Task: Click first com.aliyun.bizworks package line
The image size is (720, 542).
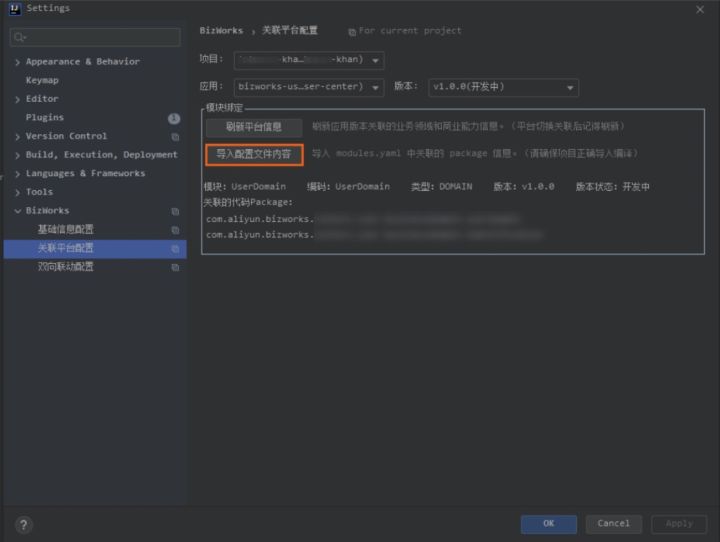Action: [363, 219]
